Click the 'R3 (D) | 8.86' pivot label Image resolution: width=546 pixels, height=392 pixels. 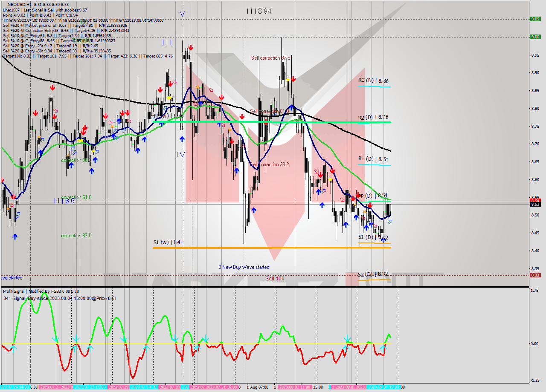point(373,81)
